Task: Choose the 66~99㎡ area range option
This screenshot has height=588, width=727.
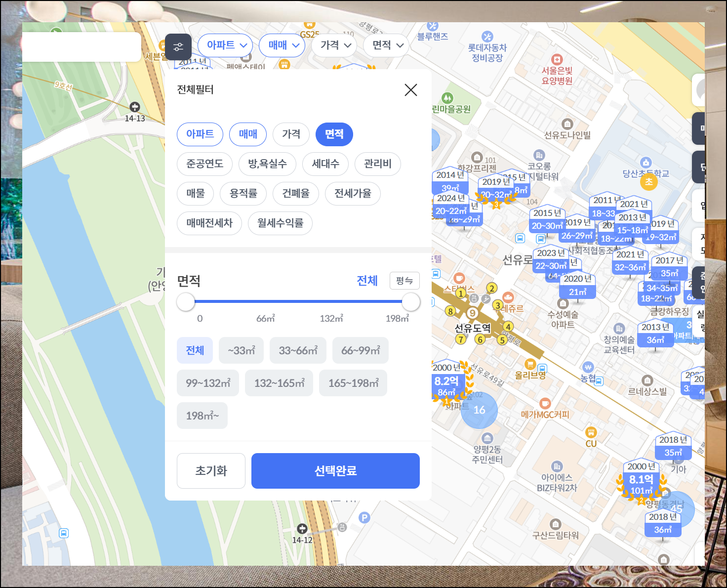Action: coord(361,350)
